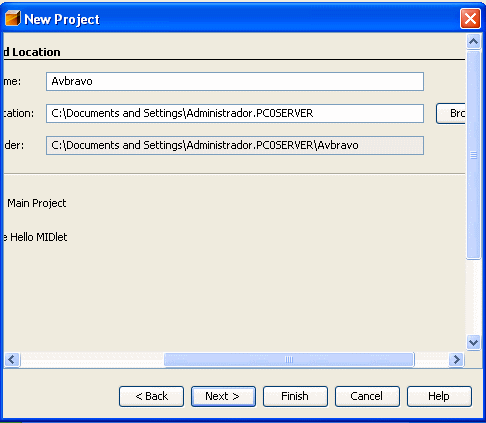The height and width of the screenshot is (423, 486).
Task: Cancel the New Project wizard
Action: [x=367, y=396]
